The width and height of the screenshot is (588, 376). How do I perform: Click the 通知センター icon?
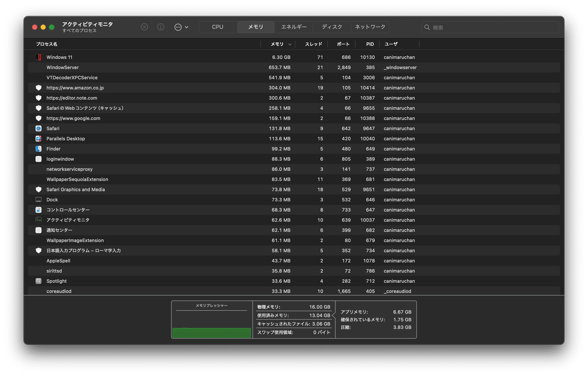click(x=38, y=230)
